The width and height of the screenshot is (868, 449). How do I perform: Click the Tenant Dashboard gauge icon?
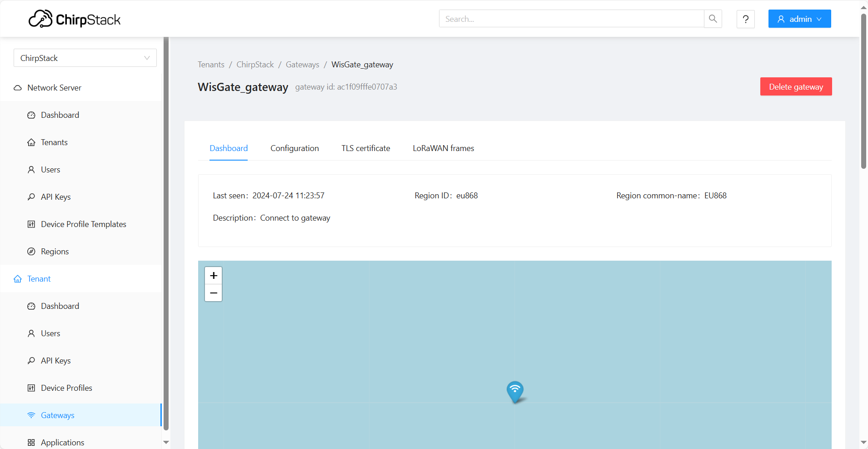[31, 306]
